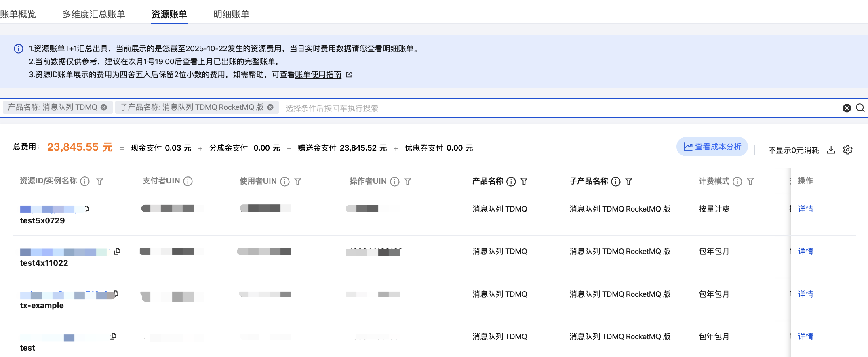868x357 pixels.
Task: Open the 资源ID/实例名称 column filter
Action: (100, 181)
